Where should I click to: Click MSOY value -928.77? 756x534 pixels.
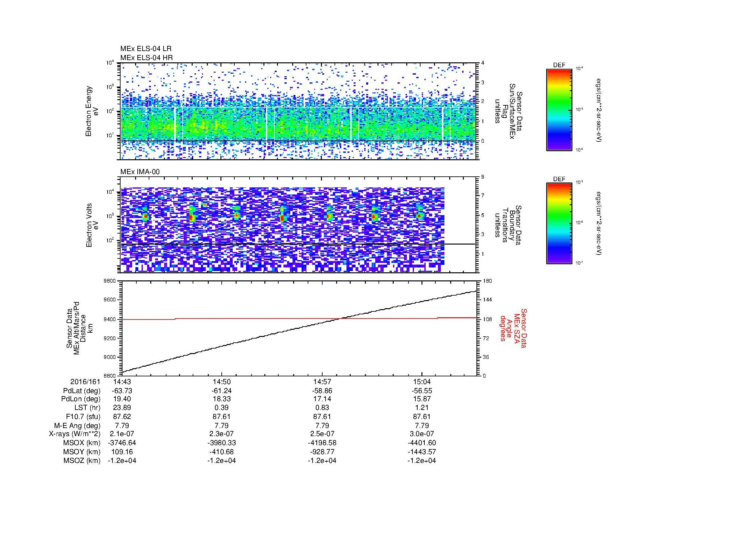pos(322,452)
